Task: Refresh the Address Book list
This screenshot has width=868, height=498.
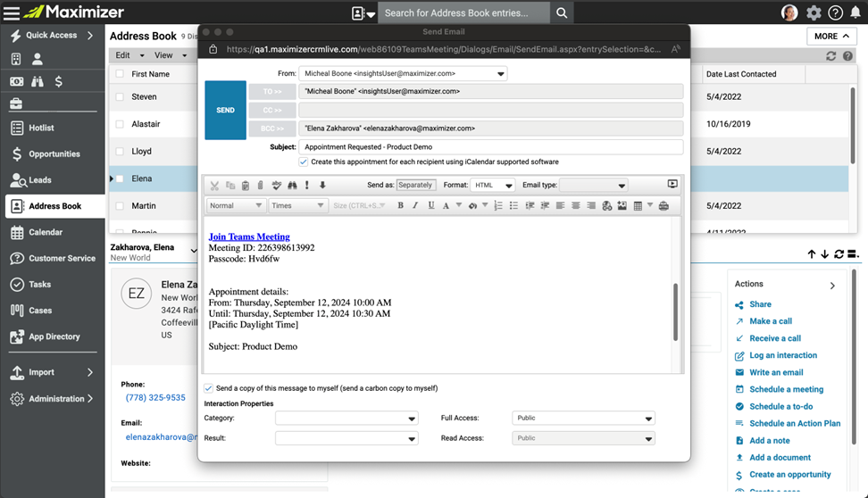Action: 830,56
